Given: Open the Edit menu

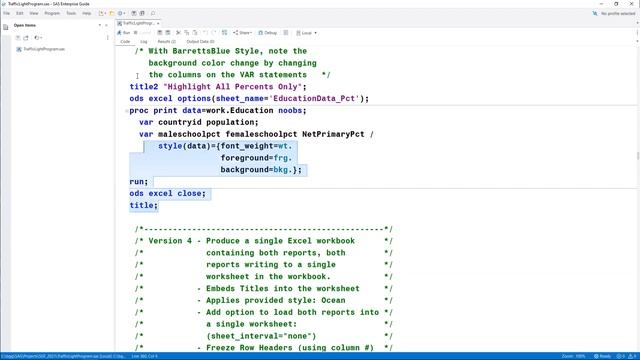Looking at the screenshot, I should [x=20, y=13].
